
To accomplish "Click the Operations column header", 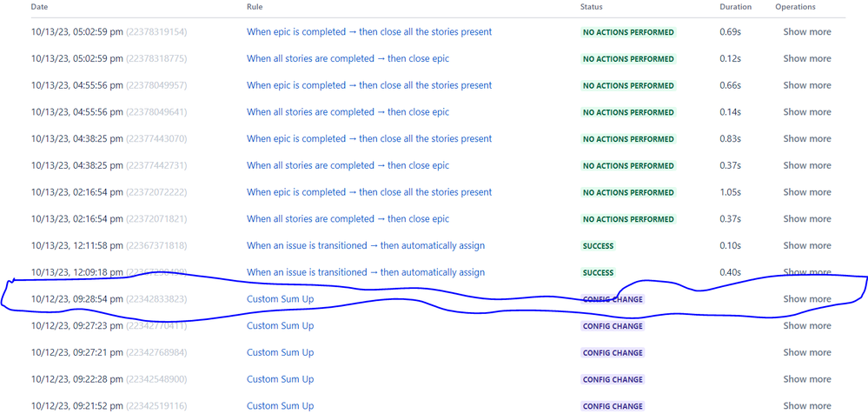I will click(796, 7).
